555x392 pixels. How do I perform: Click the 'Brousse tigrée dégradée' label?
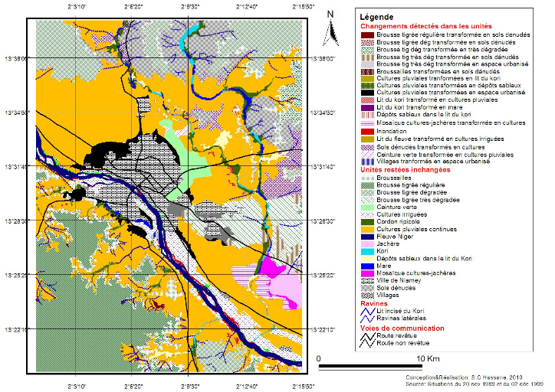coord(412,193)
